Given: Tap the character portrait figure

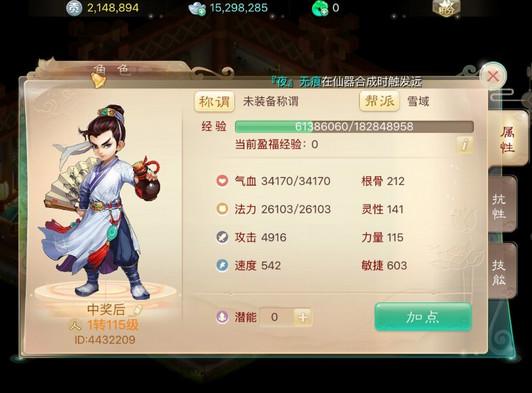Looking at the screenshot, I should point(102,202).
